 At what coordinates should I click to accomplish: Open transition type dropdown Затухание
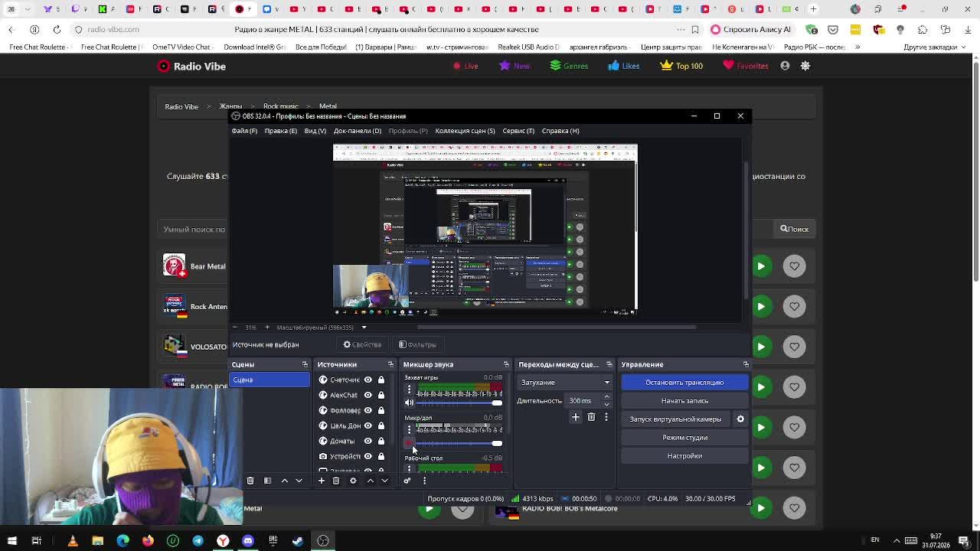pos(565,383)
